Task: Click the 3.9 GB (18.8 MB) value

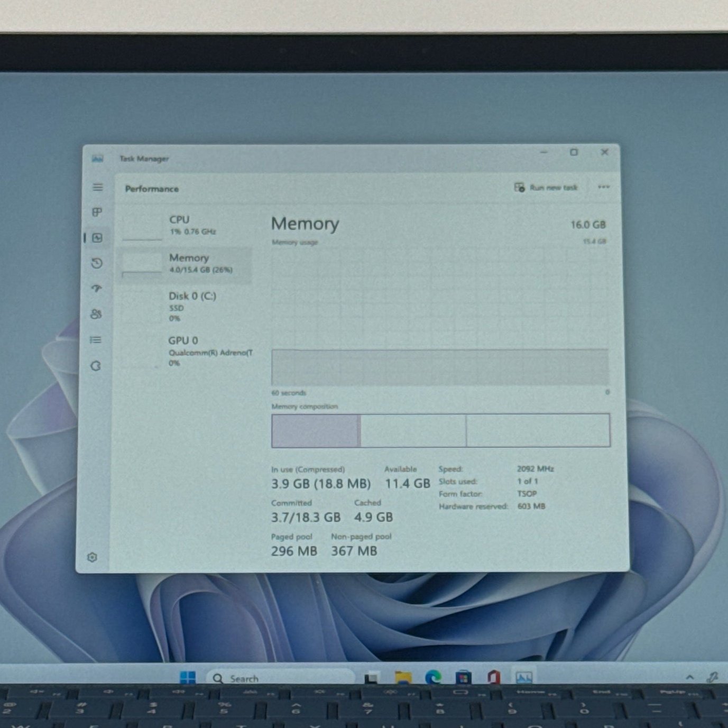Action: click(321, 484)
